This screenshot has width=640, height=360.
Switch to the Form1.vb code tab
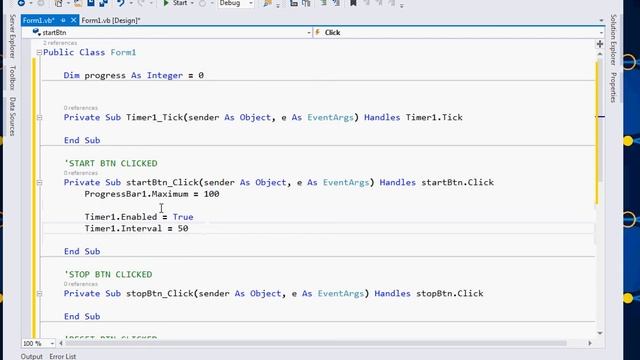(x=39, y=20)
